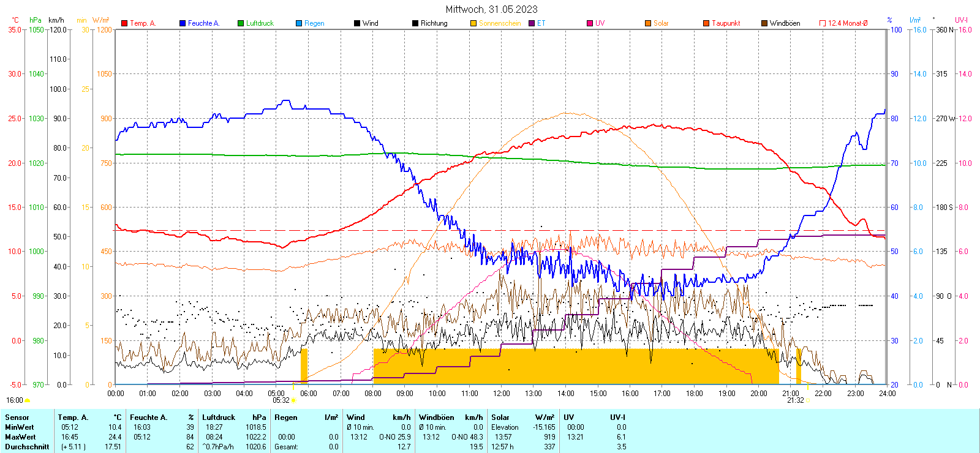Image resolution: width=980 pixels, height=453 pixels.
Task: Click the red Temp. A. legend square
Action: 124,23
